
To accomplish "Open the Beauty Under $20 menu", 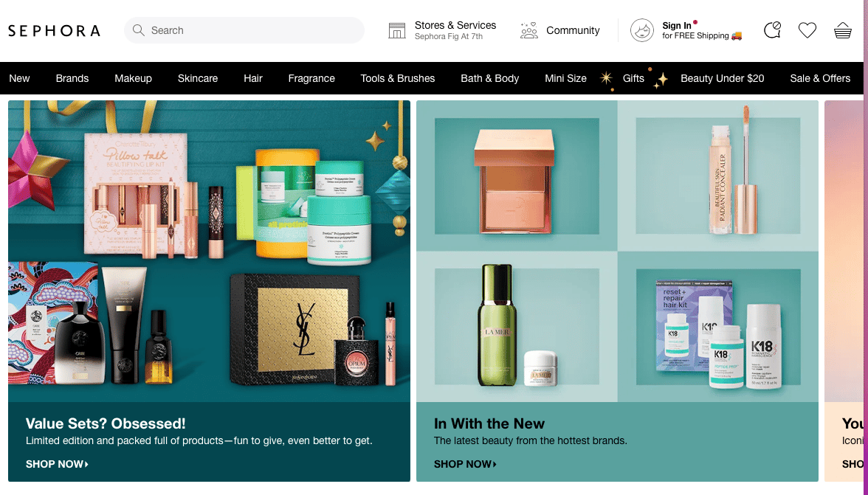I will pos(722,78).
